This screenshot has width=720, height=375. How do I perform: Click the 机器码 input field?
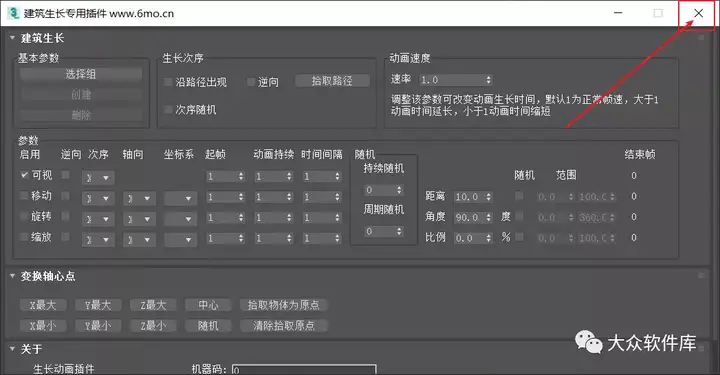coord(304,369)
